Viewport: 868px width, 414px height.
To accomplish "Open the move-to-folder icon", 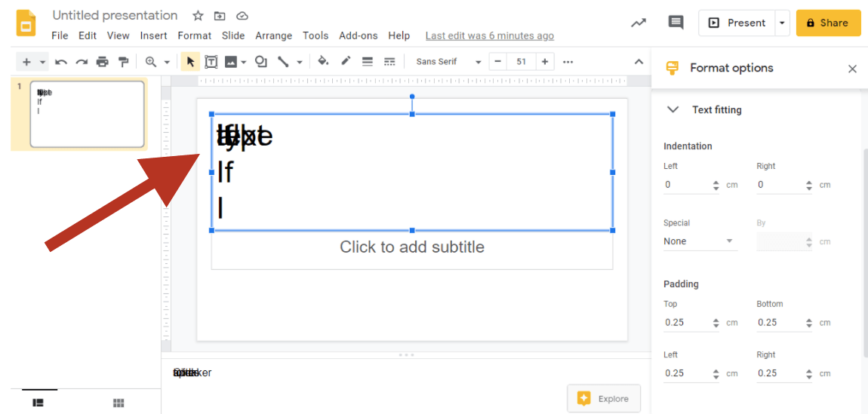I will pyautogui.click(x=220, y=16).
